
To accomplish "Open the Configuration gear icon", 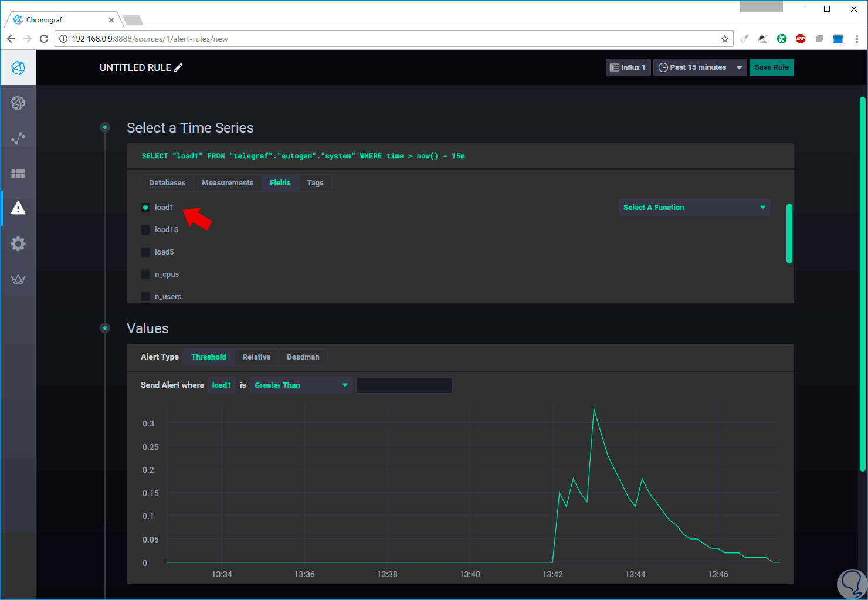I will (x=18, y=243).
